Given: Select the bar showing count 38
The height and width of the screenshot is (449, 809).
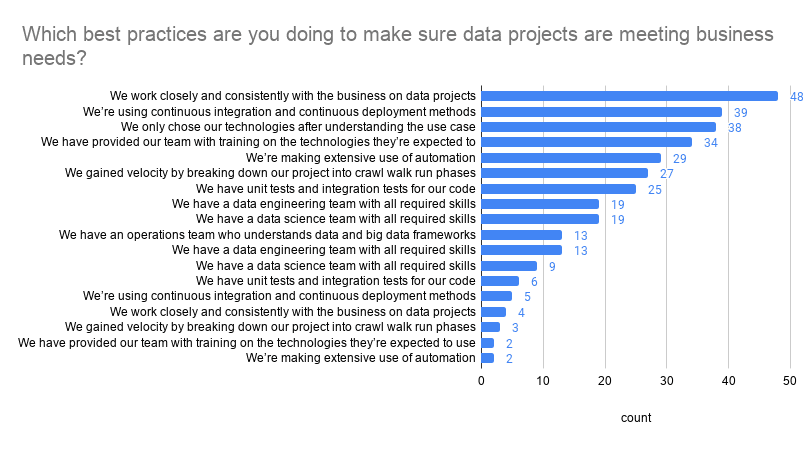Looking at the screenshot, I should [598, 127].
